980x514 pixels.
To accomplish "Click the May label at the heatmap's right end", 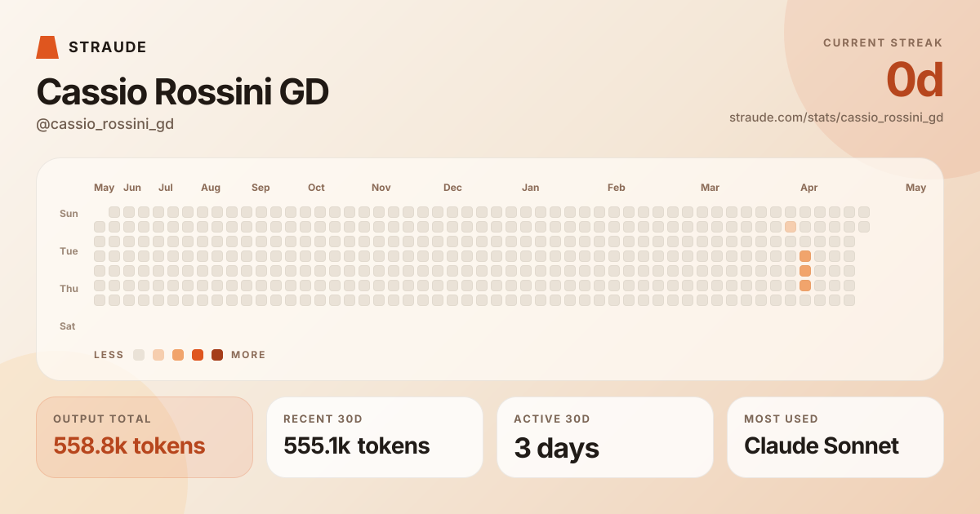I will 916,188.
